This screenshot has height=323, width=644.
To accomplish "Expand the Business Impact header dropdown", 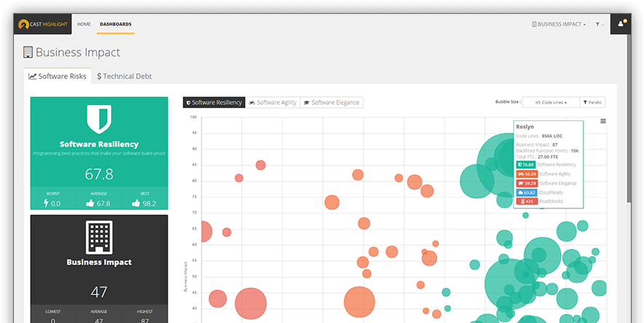I will [559, 24].
